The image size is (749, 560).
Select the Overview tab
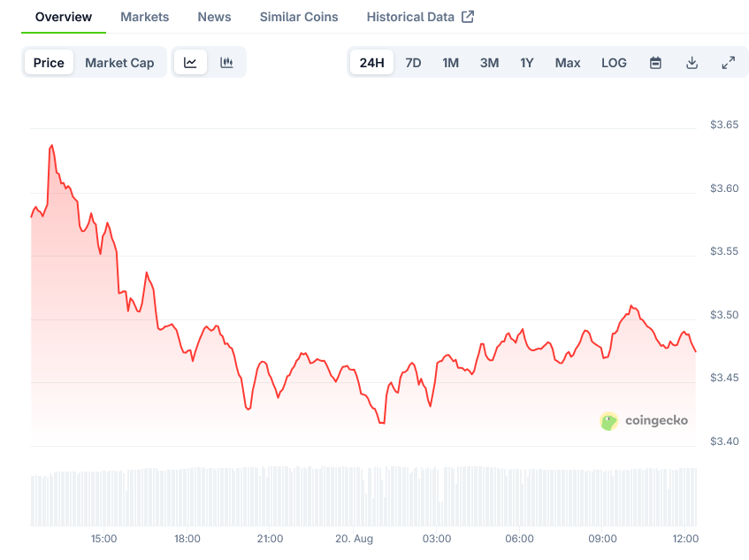(x=64, y=17)
